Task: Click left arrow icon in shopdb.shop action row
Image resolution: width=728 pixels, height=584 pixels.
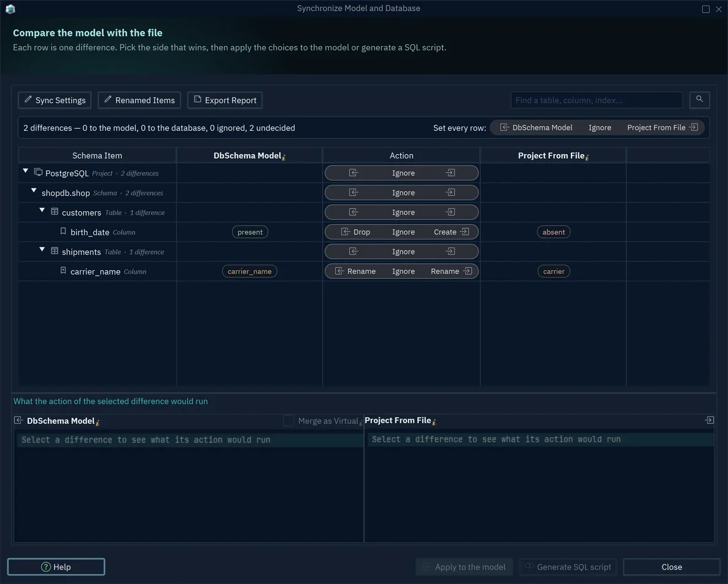Action: point(354,192)
